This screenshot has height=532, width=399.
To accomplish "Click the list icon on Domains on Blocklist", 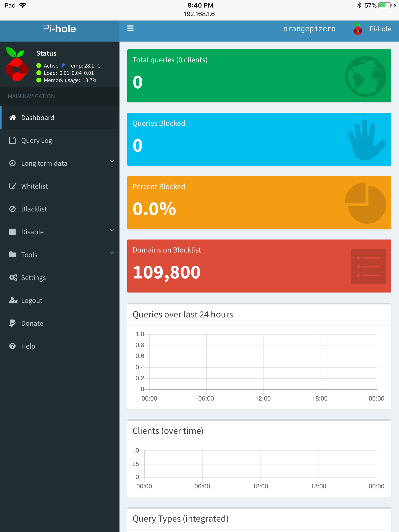I will 368,267.
